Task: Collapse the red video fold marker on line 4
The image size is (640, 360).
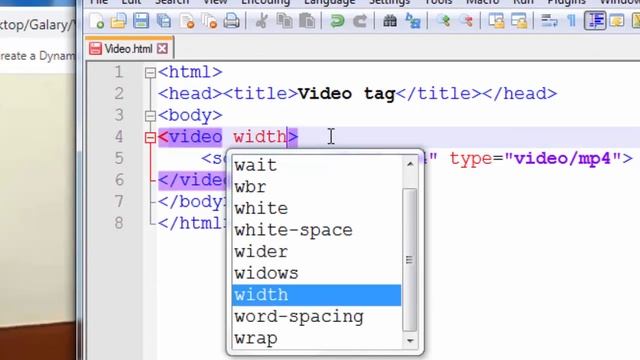Action: (x=150, y=137)
